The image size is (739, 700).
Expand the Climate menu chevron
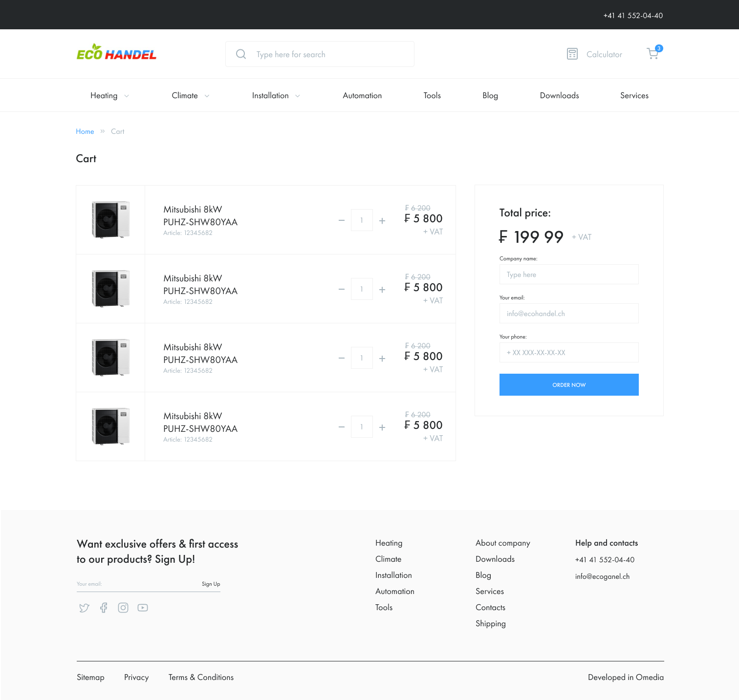coord(207,96)
